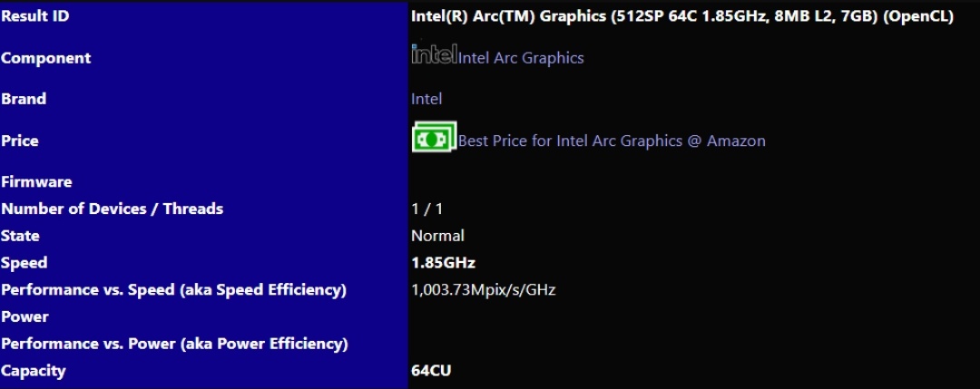This screenshot has height=389, width=980.
Task: Click the Capacity row label
Action: (33, 371)
